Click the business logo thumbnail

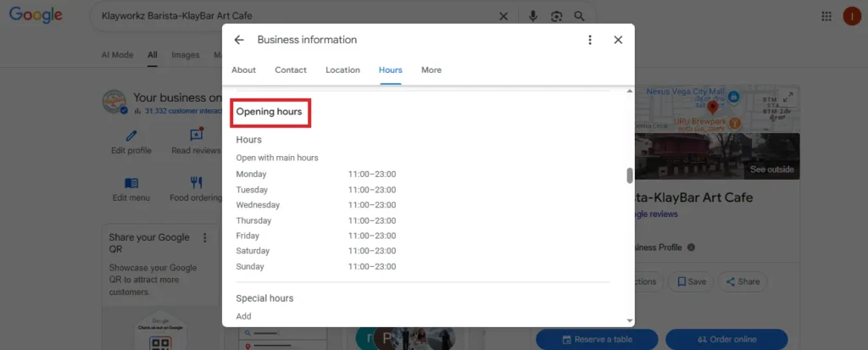click(114, 102)
